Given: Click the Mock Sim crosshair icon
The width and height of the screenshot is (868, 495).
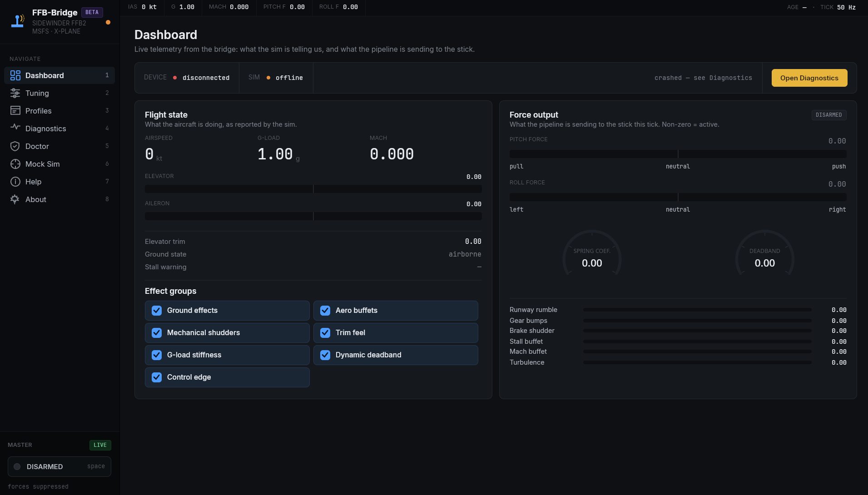Looking at the screenshot, I should coord(15,164).
